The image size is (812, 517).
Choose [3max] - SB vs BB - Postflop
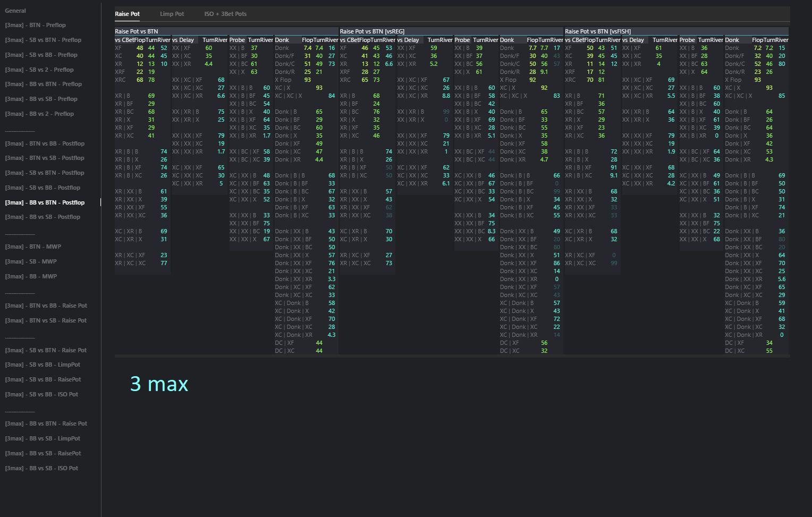click(43, 188)
